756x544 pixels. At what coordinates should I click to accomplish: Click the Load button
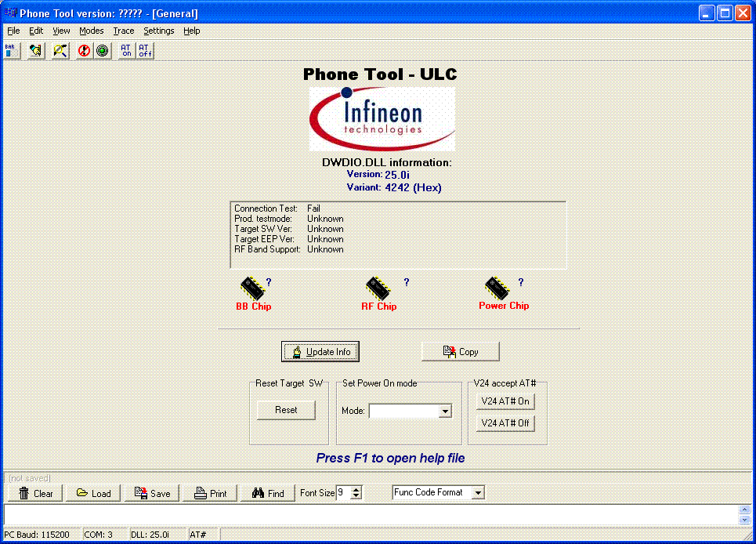coord(93,493)
